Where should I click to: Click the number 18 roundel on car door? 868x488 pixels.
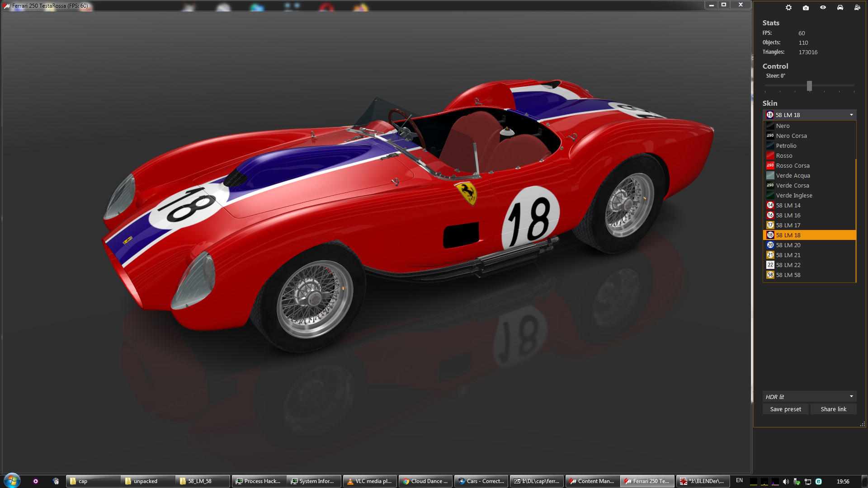pos(531,218)
